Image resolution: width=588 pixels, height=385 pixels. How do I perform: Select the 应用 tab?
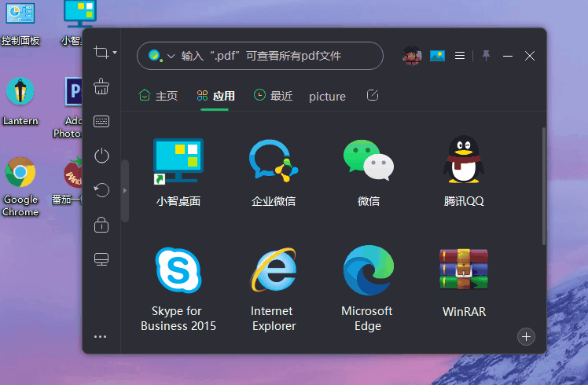(215, 96)
